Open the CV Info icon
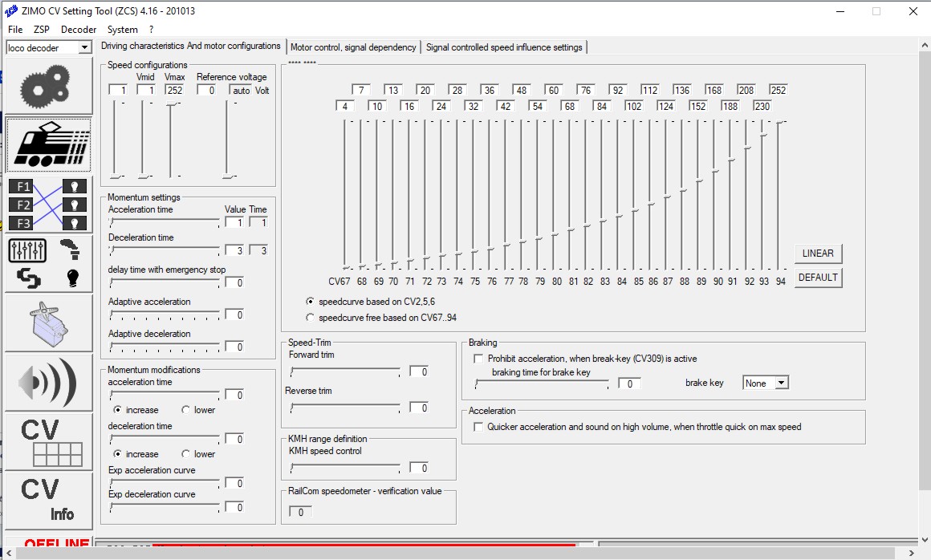This screenshot has height=560, width=931. pos(48,500)
